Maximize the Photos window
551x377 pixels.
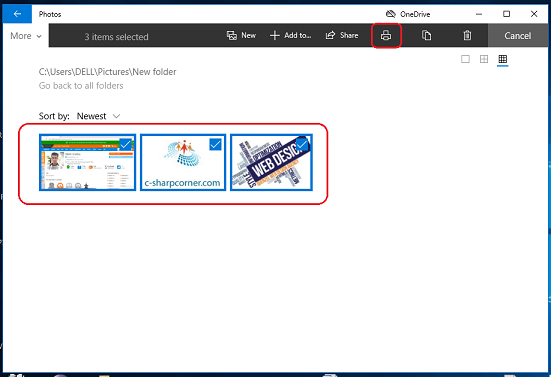coord(506,14)
